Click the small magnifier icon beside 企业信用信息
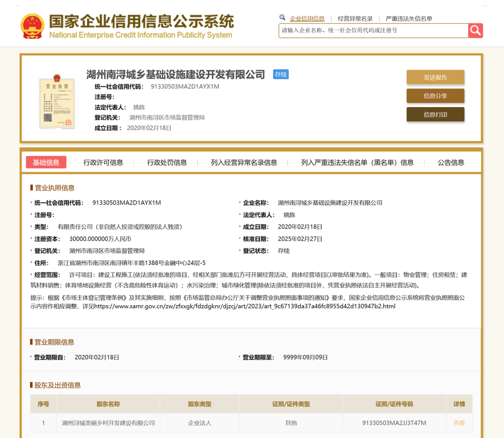Image resolution: width=504 pixels, height=438 pixels. [282, 18]
